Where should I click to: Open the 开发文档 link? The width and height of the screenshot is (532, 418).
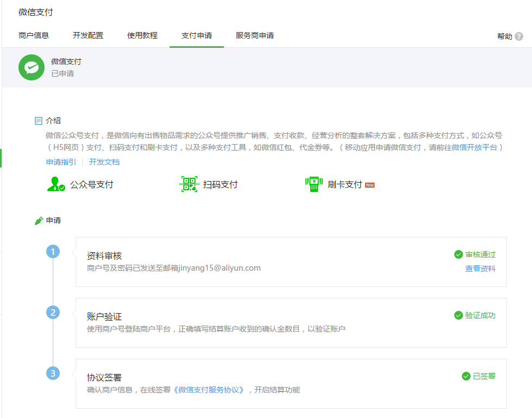click(104, 162)
